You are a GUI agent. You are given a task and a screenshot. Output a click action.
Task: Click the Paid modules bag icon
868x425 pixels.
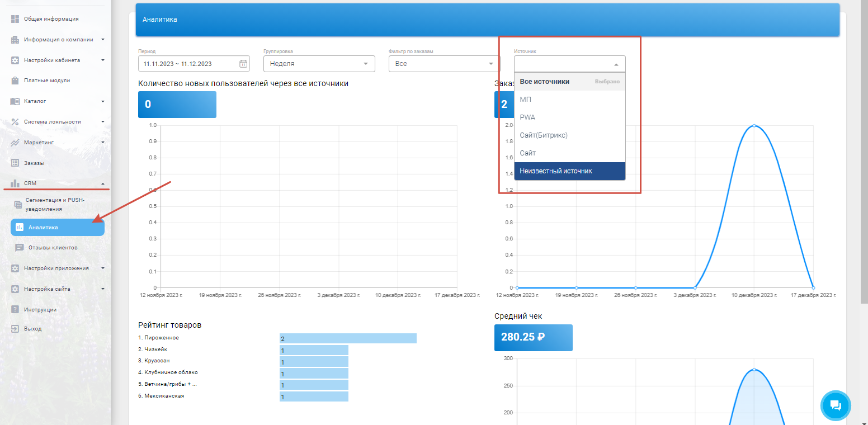coord(15,81)
